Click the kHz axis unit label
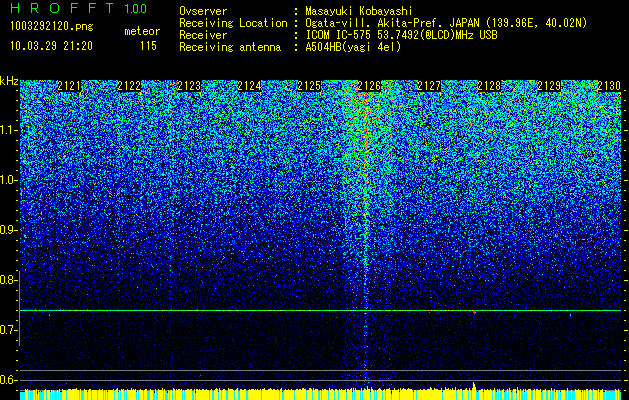The image size is (629, 400). 9,81
